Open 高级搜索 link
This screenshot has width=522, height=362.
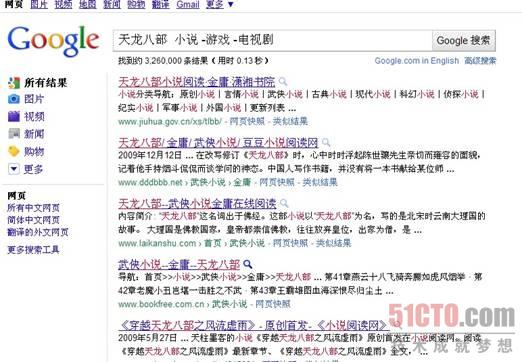[x=480, y=61]
